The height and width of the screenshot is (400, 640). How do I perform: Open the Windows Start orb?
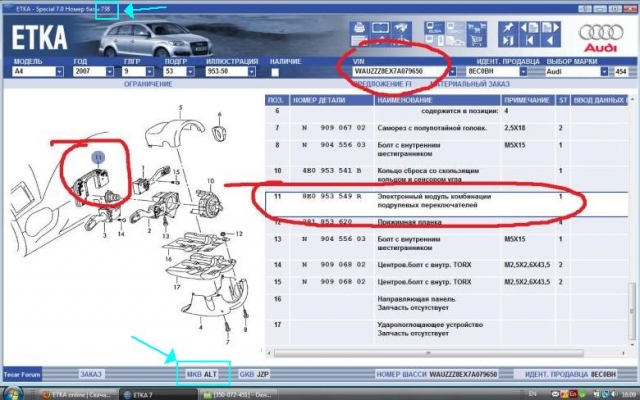point(13,393)
